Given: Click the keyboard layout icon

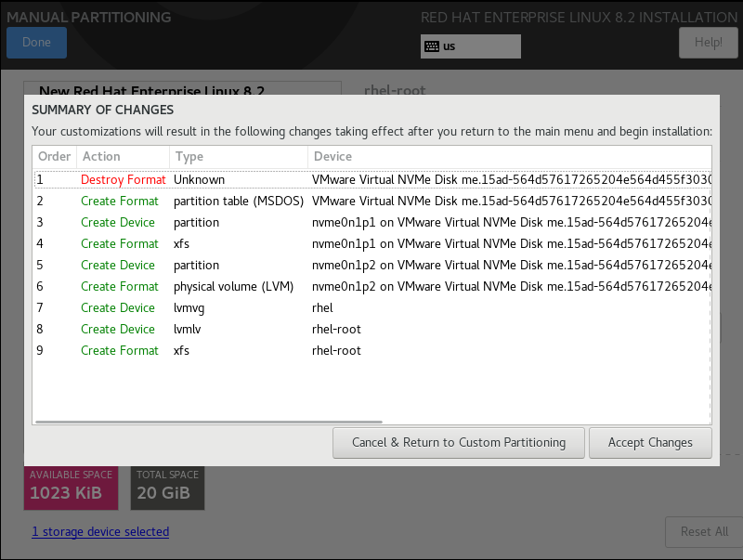Looking at the screenshot, I should tap(432, 46).
